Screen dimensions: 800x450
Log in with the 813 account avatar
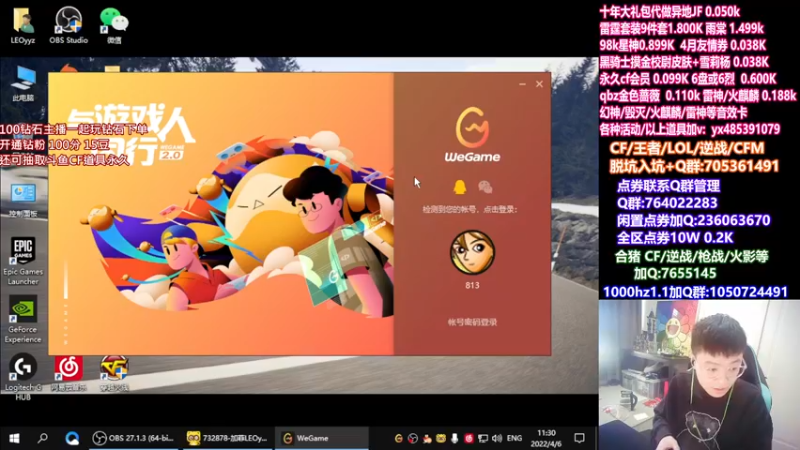pos(472,252)
